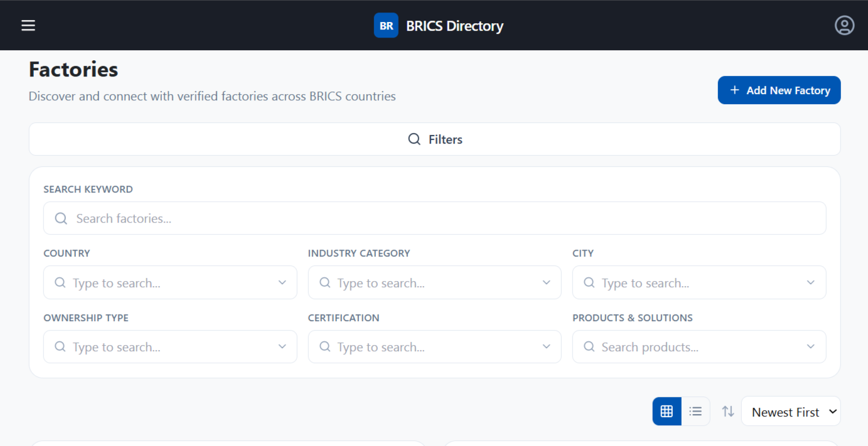Open the Newest First sort dropdown
Viewport: 868px width, 446px height.
791,411
